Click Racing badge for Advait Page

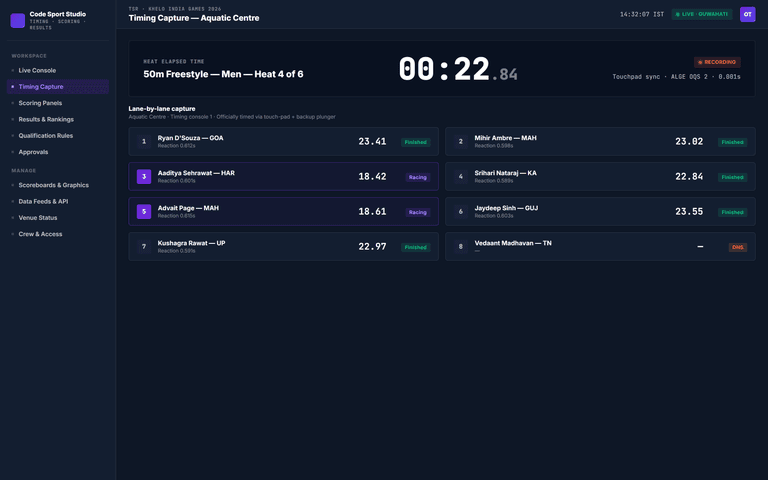[x=418, y=212]
